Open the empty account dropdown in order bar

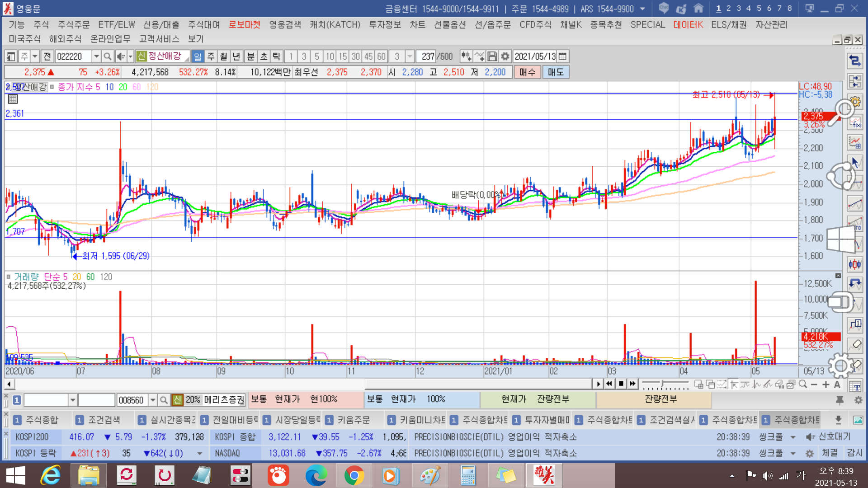coord(72,400)
